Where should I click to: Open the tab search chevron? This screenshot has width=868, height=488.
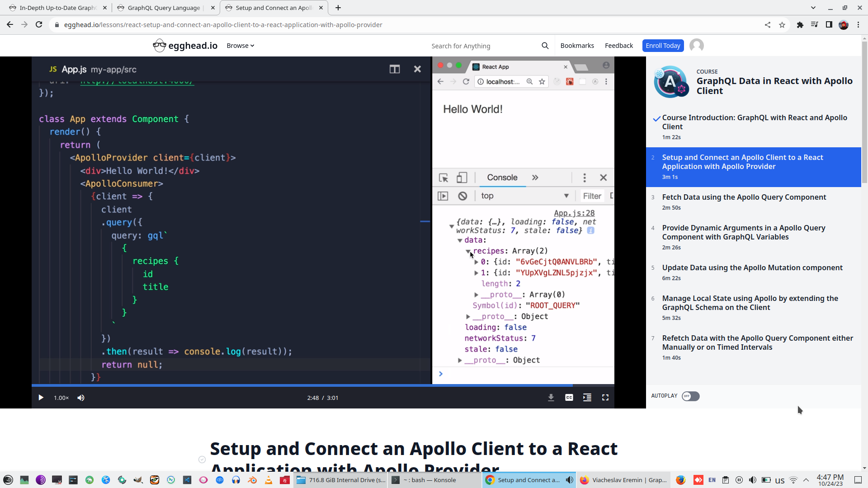pyautogui.click(x=813, y=8)
